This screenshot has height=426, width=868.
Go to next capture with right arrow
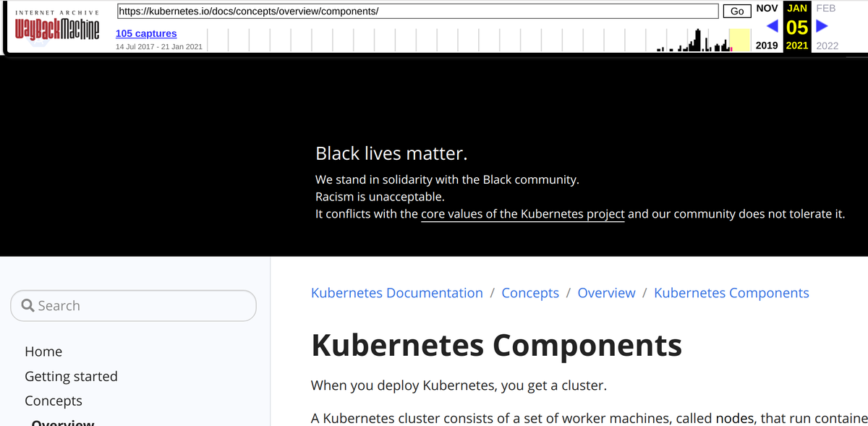(821, 27)
